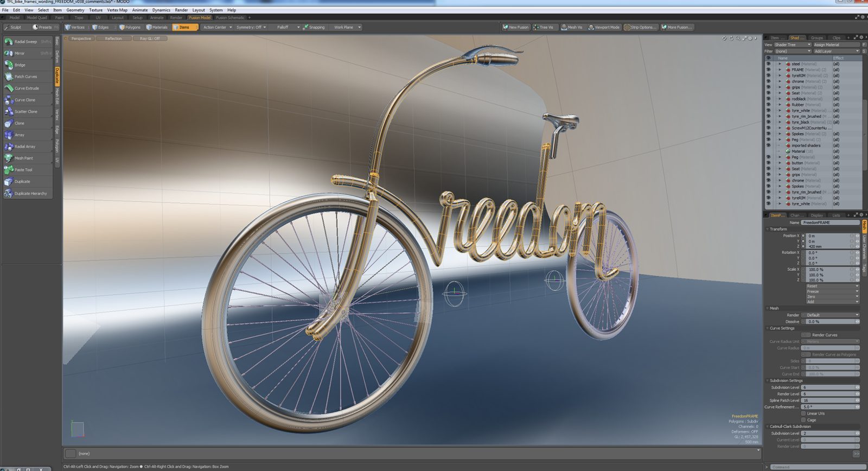
Task: Expand the Spokes (2) material row
Action: (x=780, y=133)
